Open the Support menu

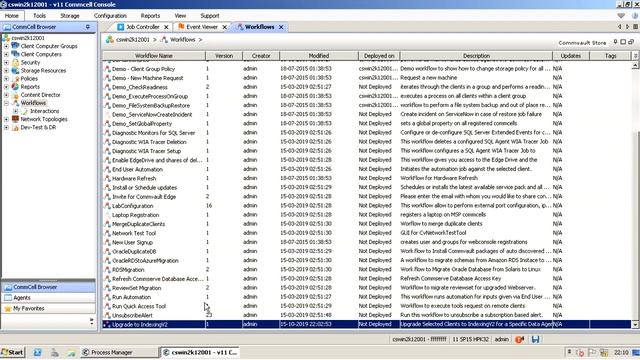tap(210, 16)
